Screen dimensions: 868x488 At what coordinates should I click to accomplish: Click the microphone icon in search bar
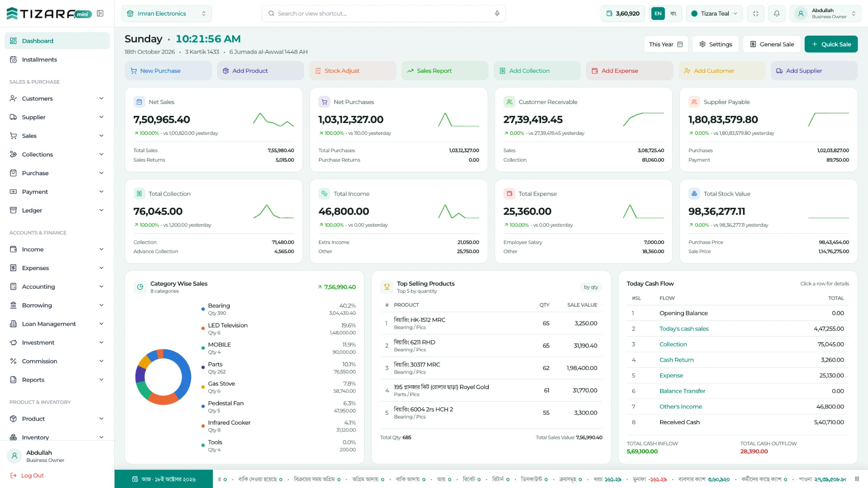(x=497, y=13)
